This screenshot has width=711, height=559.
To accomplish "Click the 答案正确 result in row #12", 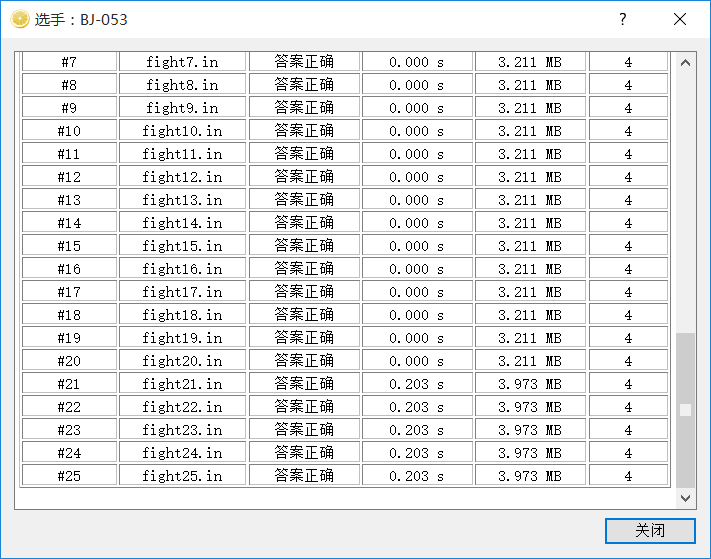I will click(304, 177).
